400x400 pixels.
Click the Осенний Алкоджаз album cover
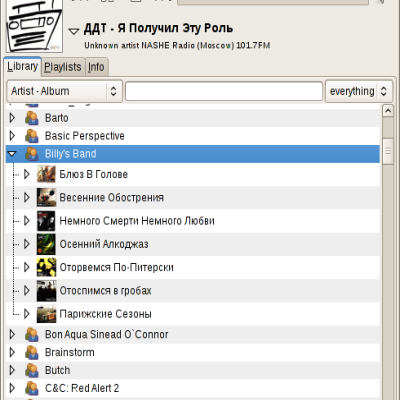(x=46, y=244)
